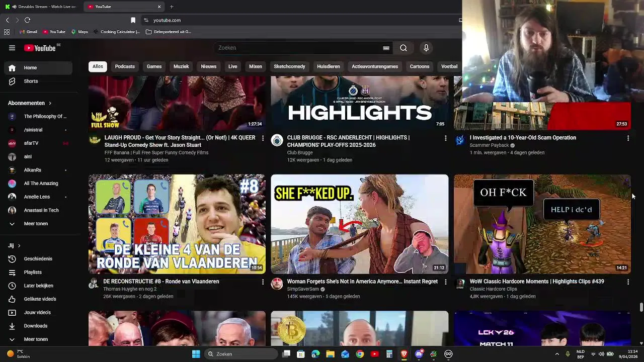This screenshot has height=362, width=644.
Task: Open a new browser tab
Action: (172, 7)
